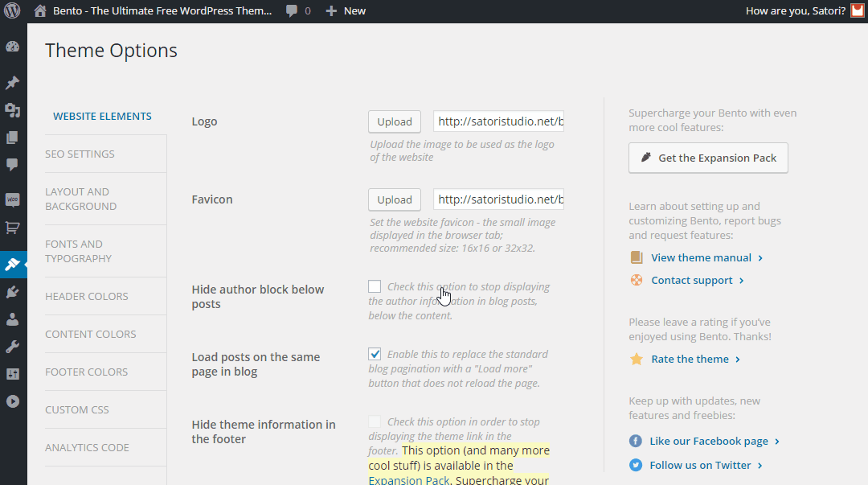Uncheck Load posts on the same page
This screenshot has height=485, width=868.
[x=375, y=354]
